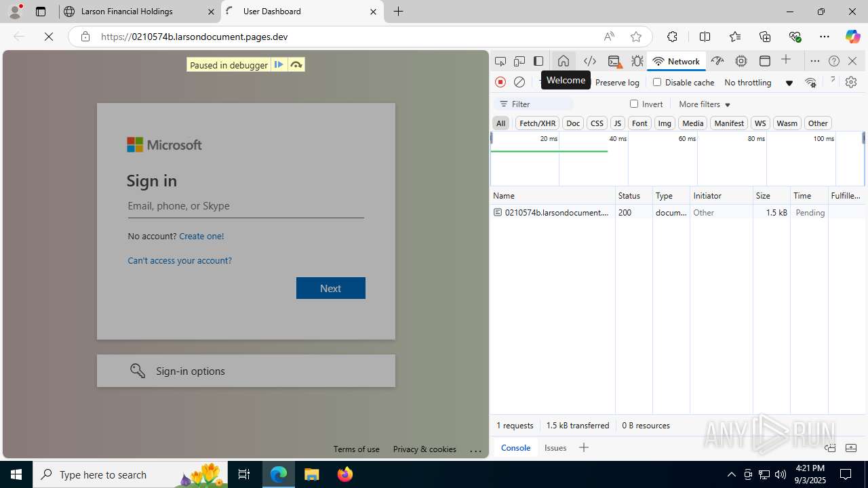Screen dimensions: 868x488
Task: Toggle Disable cache checkbox
Action: (657, 82)
